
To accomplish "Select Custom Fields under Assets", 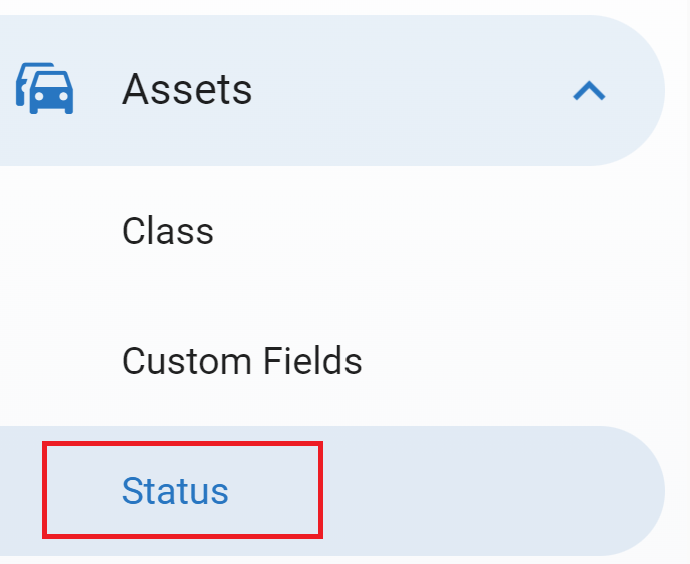I will point(242,360).
